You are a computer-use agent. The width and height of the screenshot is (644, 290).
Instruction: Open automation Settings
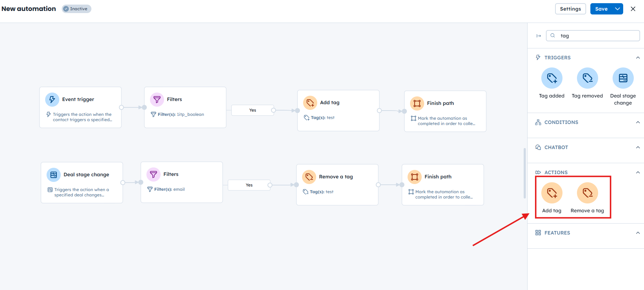click(570, 9)
